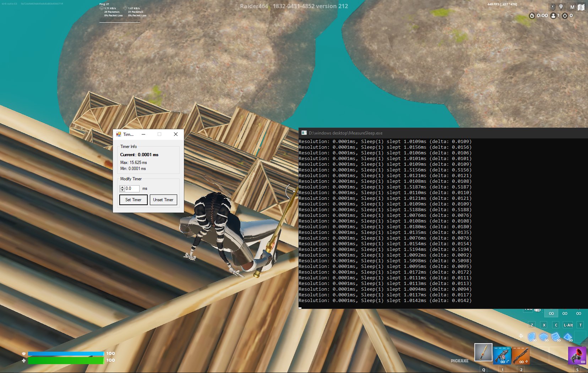Select the orange shotgun in slot 2
588x373 pixels.
[521, 355]
